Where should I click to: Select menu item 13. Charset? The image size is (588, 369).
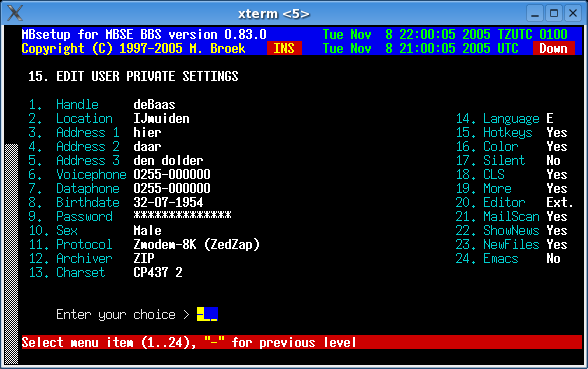67,272
